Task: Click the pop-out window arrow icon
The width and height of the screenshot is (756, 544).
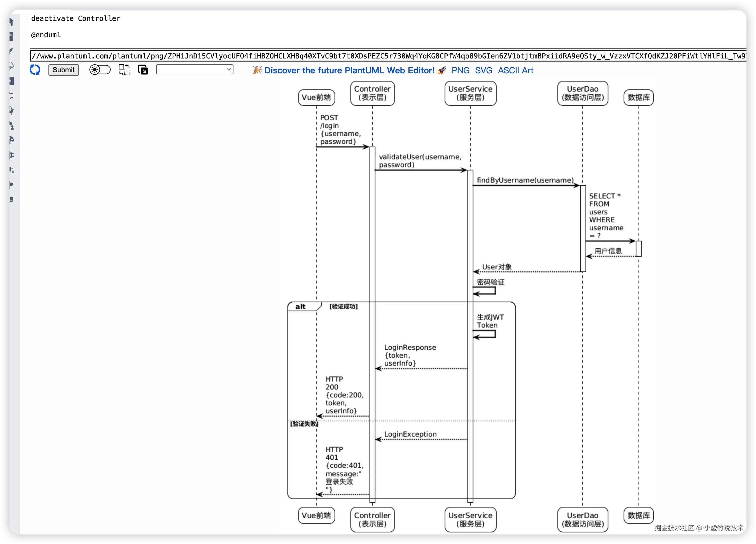Action: [143, 70]
